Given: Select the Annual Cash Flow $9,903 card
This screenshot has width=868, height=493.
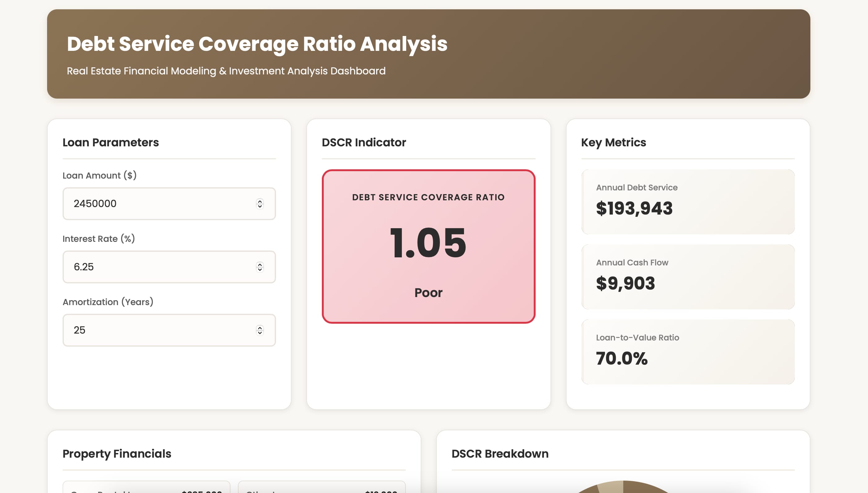Looking at the screenshot, I should click(688, 277).
